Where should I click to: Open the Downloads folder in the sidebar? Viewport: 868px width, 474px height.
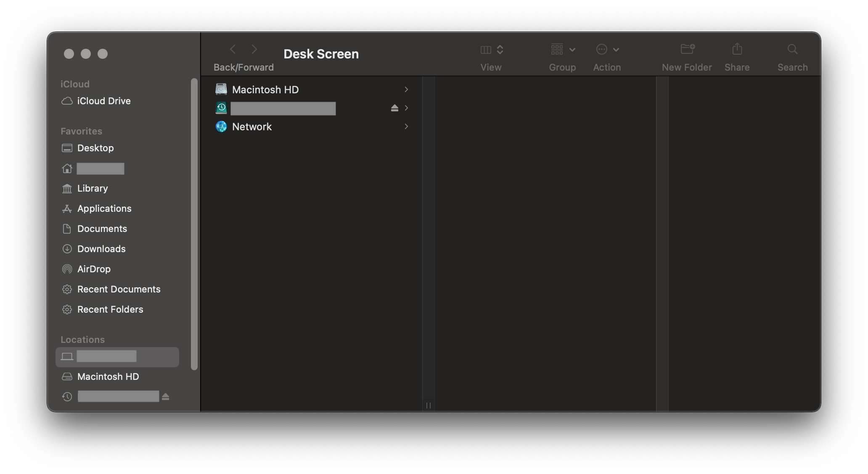tap(101, 249)
